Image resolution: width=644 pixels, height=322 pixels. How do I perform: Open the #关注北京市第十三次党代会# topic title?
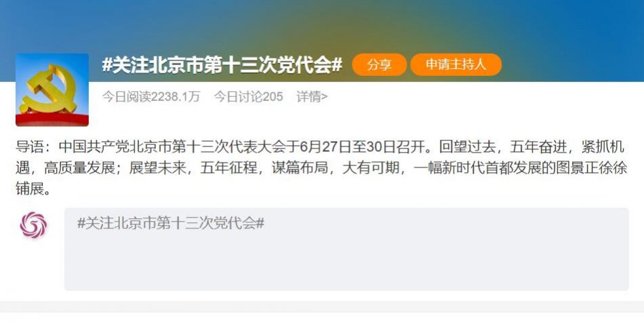(x=222, y=65)
